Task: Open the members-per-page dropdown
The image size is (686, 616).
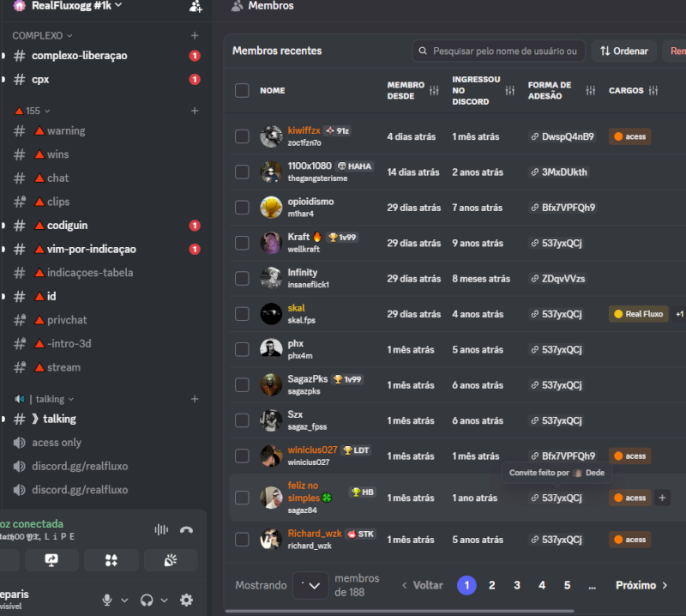Action: [x=310, y=585]
